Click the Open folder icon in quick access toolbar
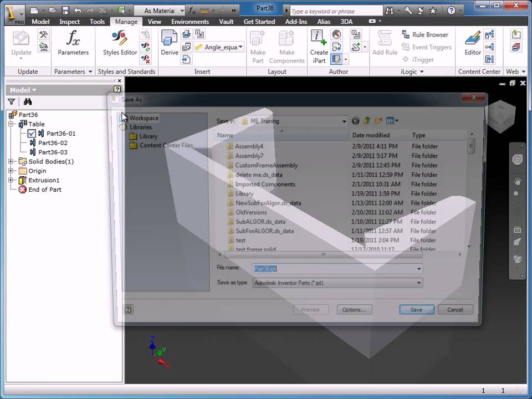The height and width of the screenshot is (399, 532). click(x=52, y=11)
